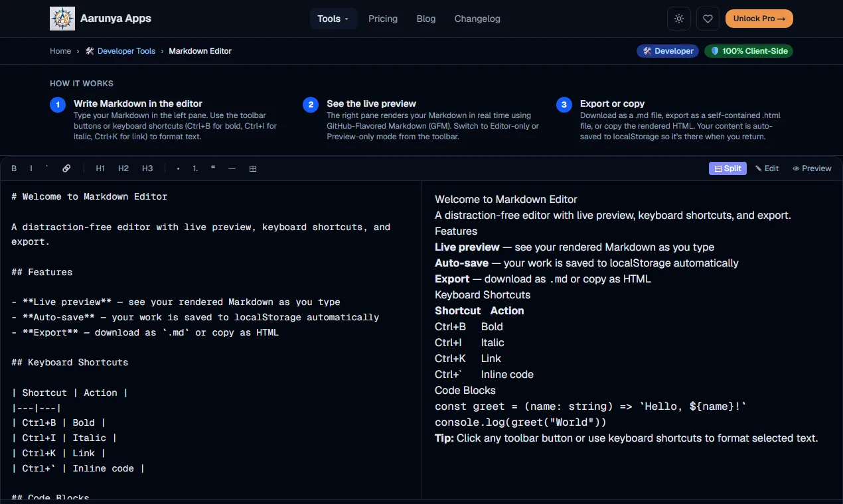Image resolution: width=843 pixels, height=504 pixels.
Task: Click 'Welcome to Markdown Editor' in preview pane
Action: point(506,199)
